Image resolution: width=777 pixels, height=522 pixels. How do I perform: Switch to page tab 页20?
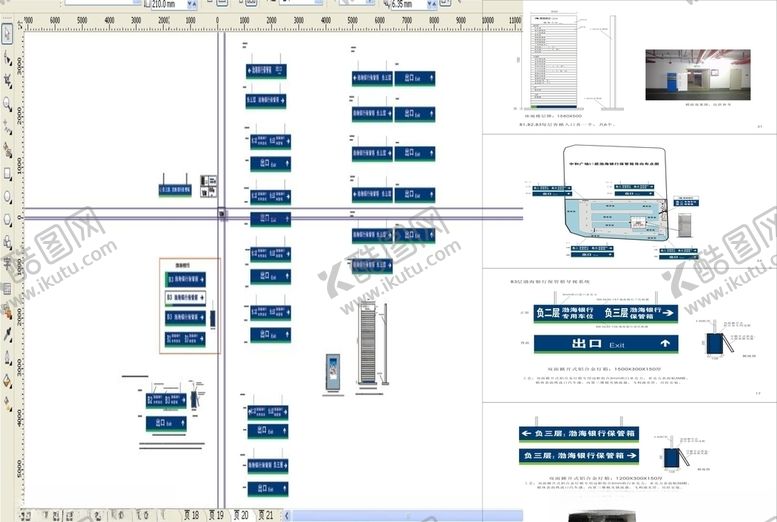pos(241,516)
